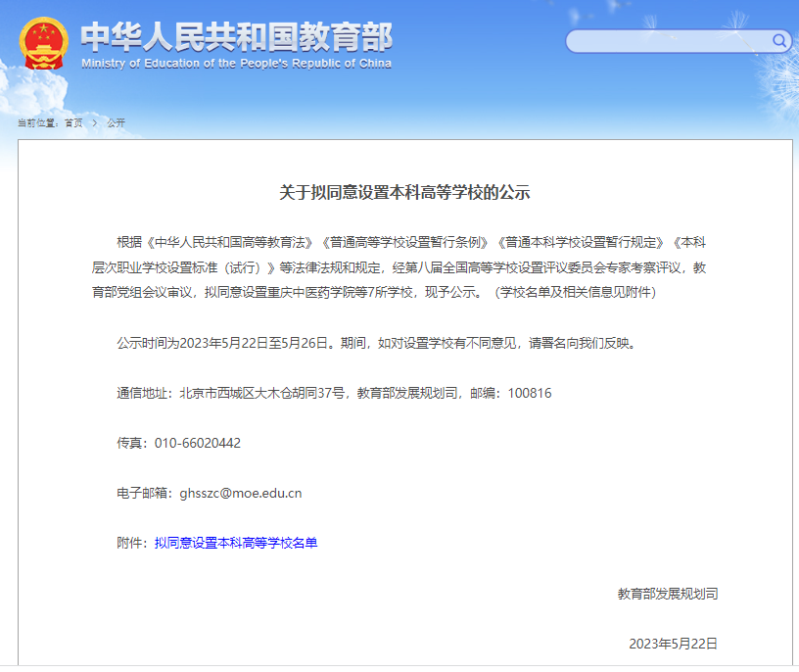The width and height of the screenshot is (799, 672).
Task: Open attachment 拟同意设置本科高等学校名单
Action: pyautogui.click(x=236, y=543)
